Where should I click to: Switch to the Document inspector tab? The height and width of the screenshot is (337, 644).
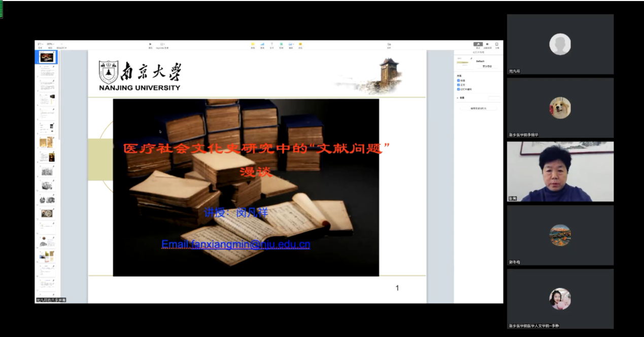pyautogui.click(x=497, y=45)
